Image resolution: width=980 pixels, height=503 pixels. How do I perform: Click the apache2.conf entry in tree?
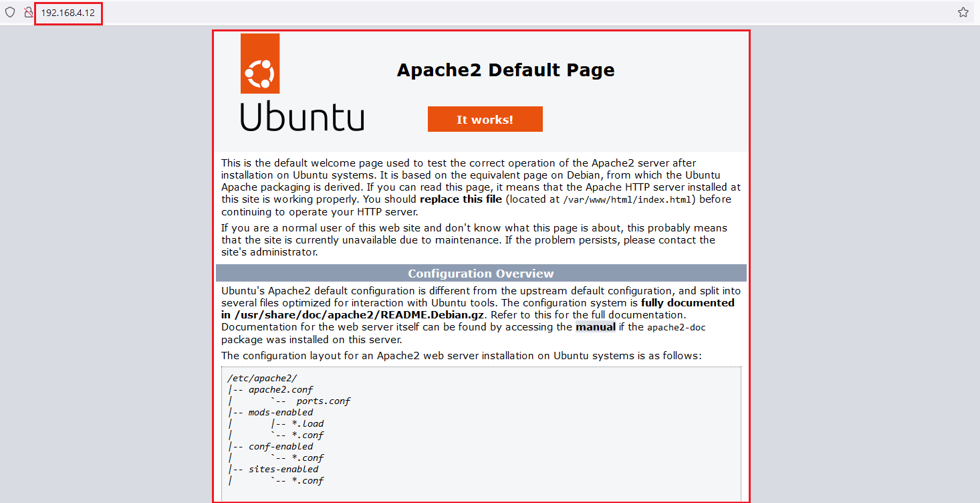coord(281,389)
